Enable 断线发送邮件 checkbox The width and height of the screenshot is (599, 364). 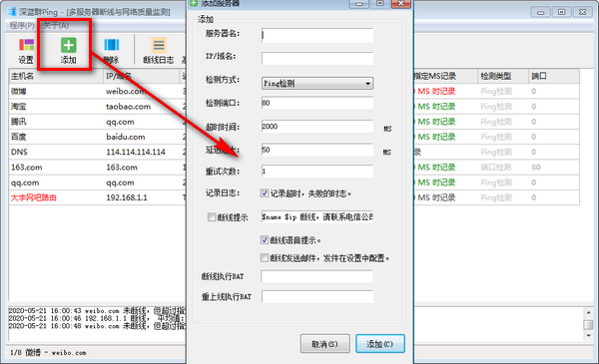point(265,258)
